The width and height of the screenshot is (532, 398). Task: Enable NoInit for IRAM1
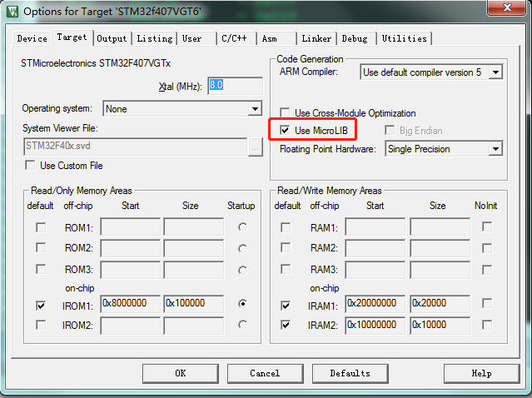tap(487, 303)
